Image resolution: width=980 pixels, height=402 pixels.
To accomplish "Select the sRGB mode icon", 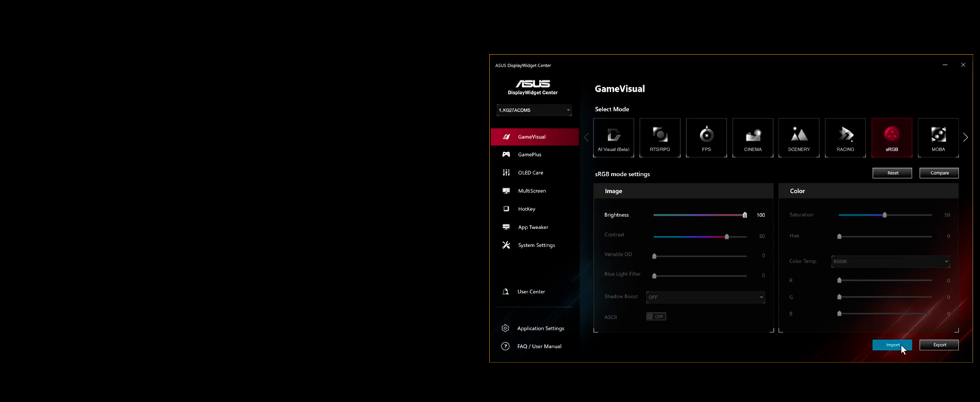I will (x=892, y=137).
